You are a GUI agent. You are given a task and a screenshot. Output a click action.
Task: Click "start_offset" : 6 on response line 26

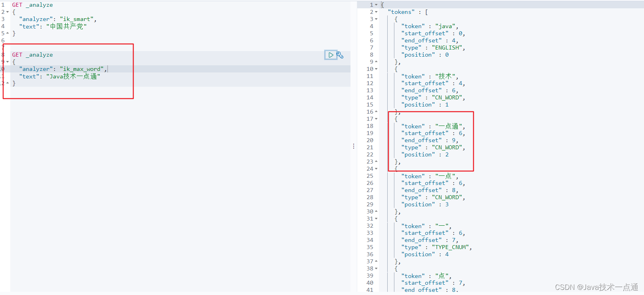pos(433,183)
